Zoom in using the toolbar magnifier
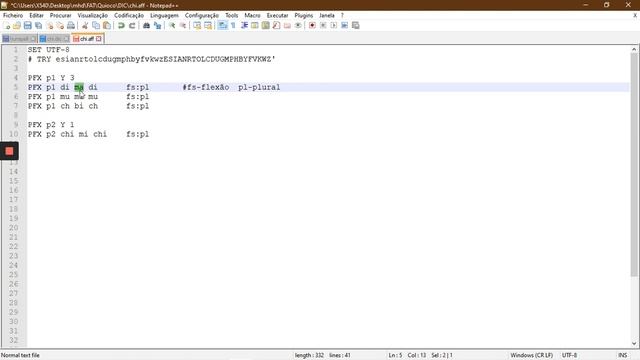640x360 pixels. [x=172, y=25]
